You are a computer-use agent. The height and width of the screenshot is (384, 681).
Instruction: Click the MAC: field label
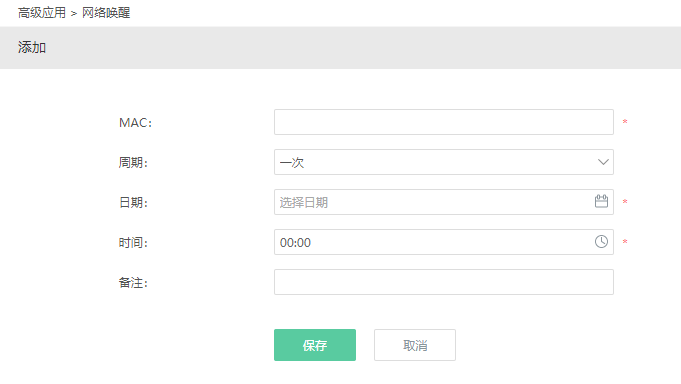(x=136, y=123)
